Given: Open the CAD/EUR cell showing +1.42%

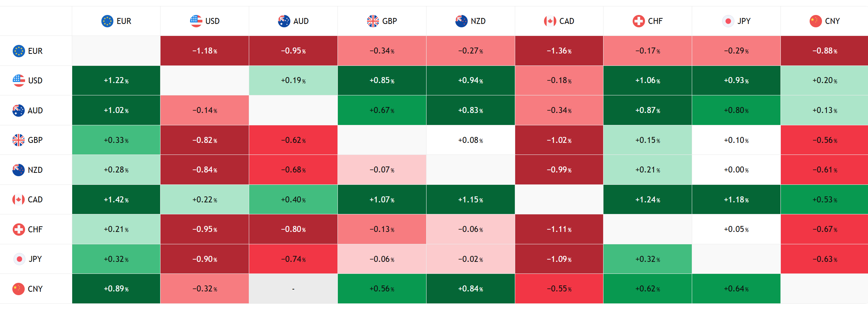Looking at the screenshot, I should coord(116,199).
